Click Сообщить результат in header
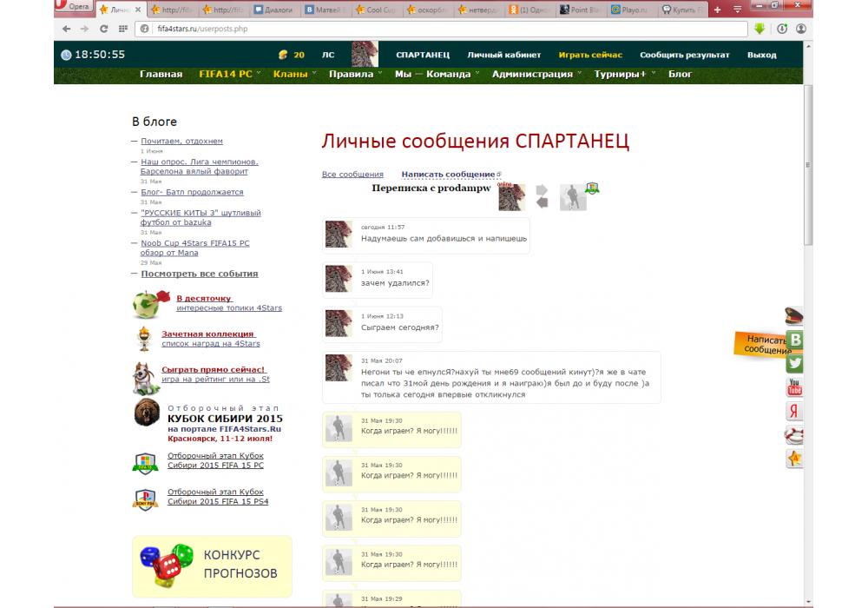The width and height of the screenshot is (868, 608). [684, 55]
